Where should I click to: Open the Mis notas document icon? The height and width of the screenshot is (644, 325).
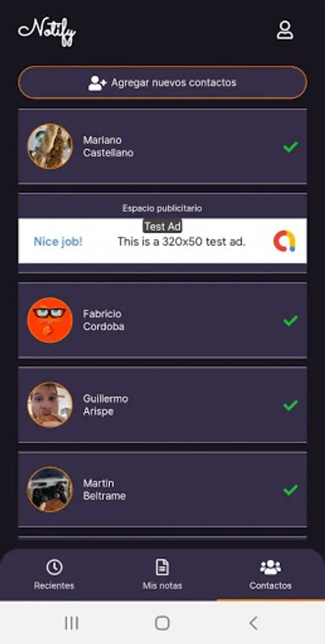tap(162, 567)
